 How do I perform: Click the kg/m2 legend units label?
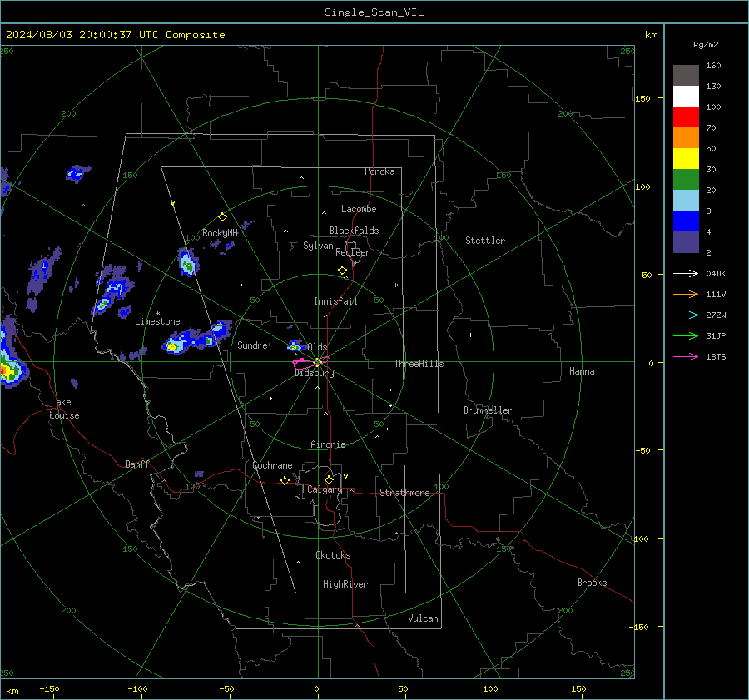(706, 45)
